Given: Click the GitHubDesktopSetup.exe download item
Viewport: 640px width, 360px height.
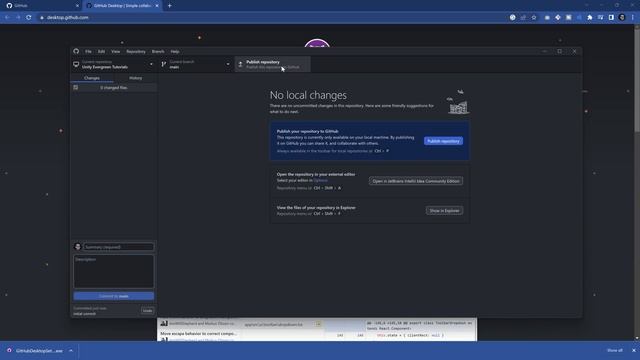Looking at the screenshot, I should (x=36, y=351).
